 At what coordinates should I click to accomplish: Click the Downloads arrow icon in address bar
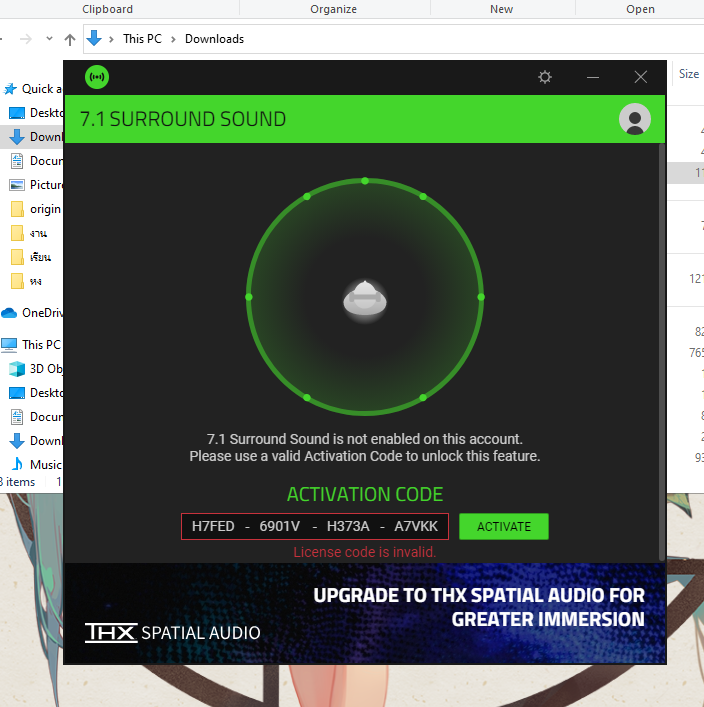[94, 38]
